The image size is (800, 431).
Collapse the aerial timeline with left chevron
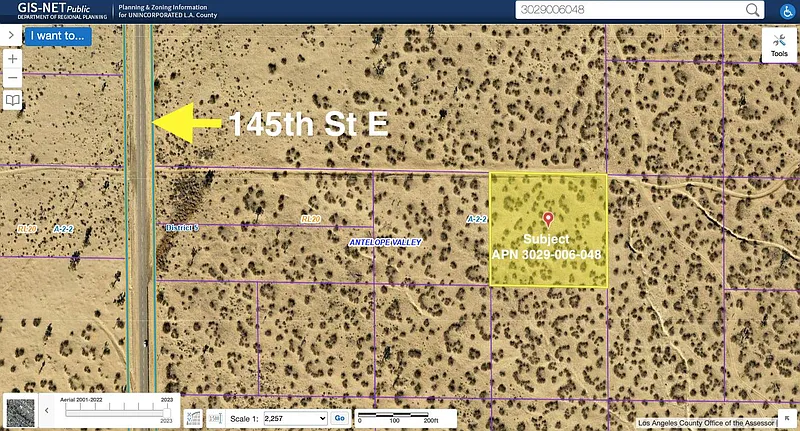pyautogui.click(x=46, y=410)
